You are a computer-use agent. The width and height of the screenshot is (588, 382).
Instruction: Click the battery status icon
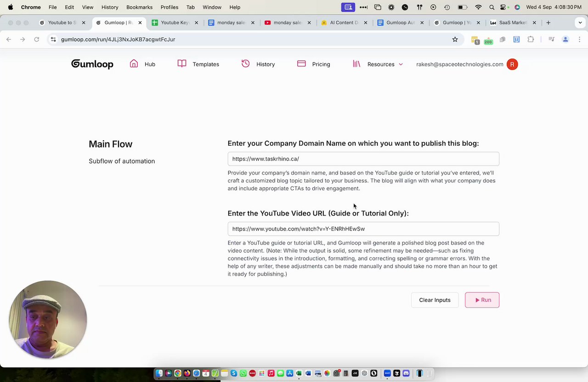(x=462, y=7)
